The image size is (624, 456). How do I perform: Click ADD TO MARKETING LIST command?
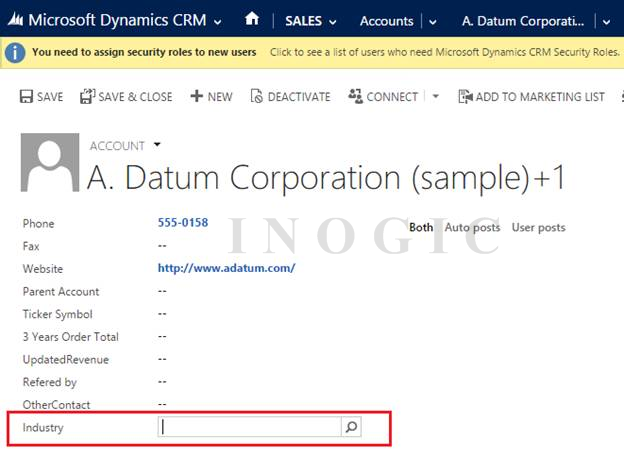540,97
